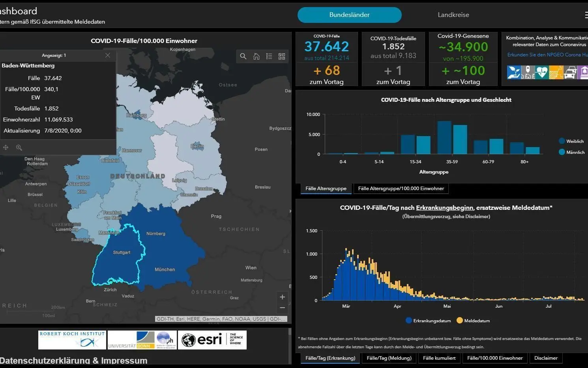588x368 pixels.
Task: Toggle the Männlich legend series
Action: coord(571,152)
